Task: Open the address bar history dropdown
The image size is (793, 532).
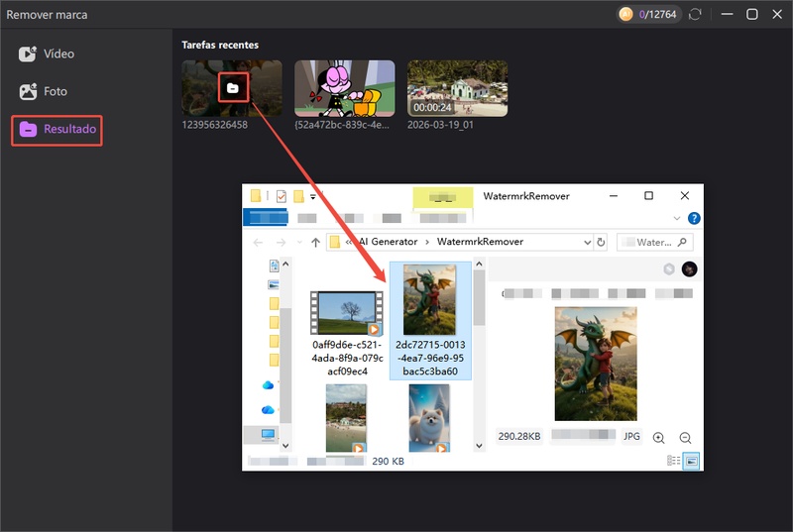Action: click(x=585, y=242)
